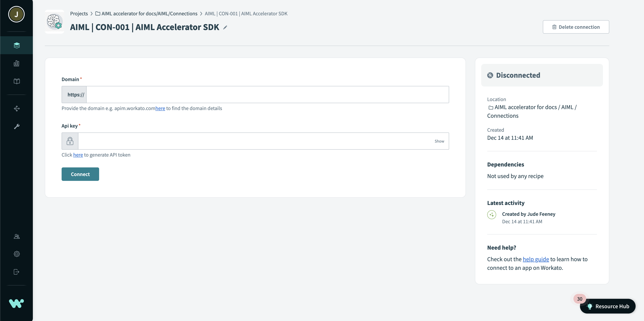
Task: Toggle API key visibility with Show button
Action: pos(439,141)
